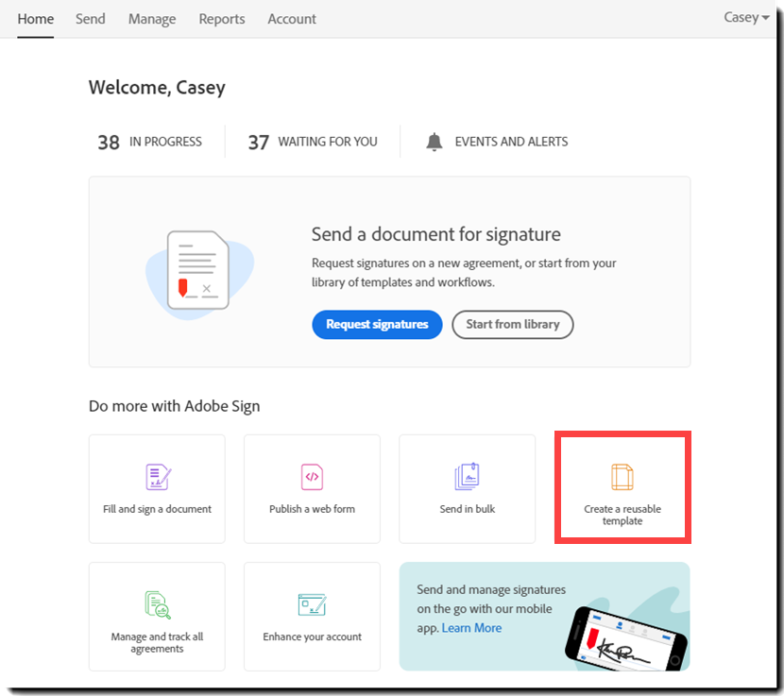Viewport: 784px width, 696px height.
Task: Select the Fill and sign a document icon
Action: 156,477
